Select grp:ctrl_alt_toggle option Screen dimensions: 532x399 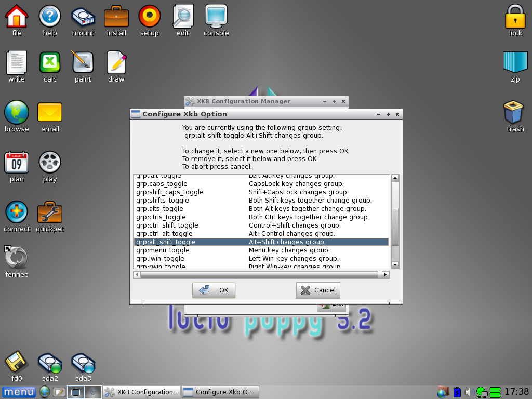pyautogui.click(x=262, y=233)
